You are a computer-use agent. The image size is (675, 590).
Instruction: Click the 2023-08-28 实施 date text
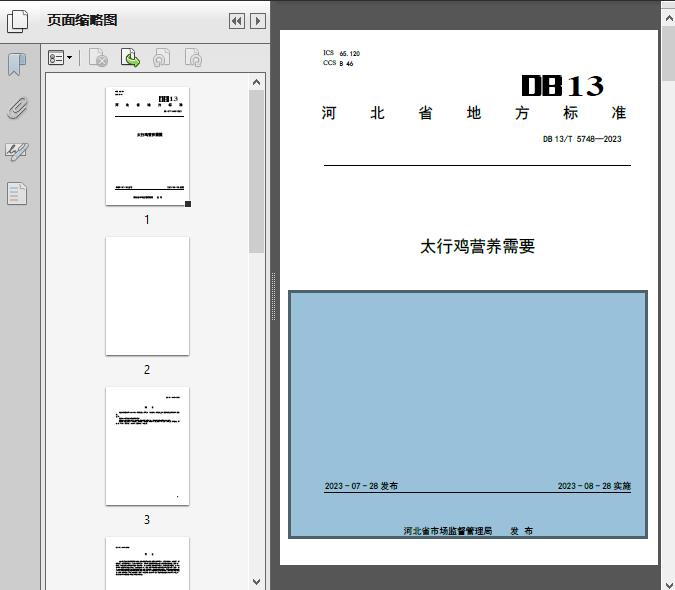coord(594,486)
